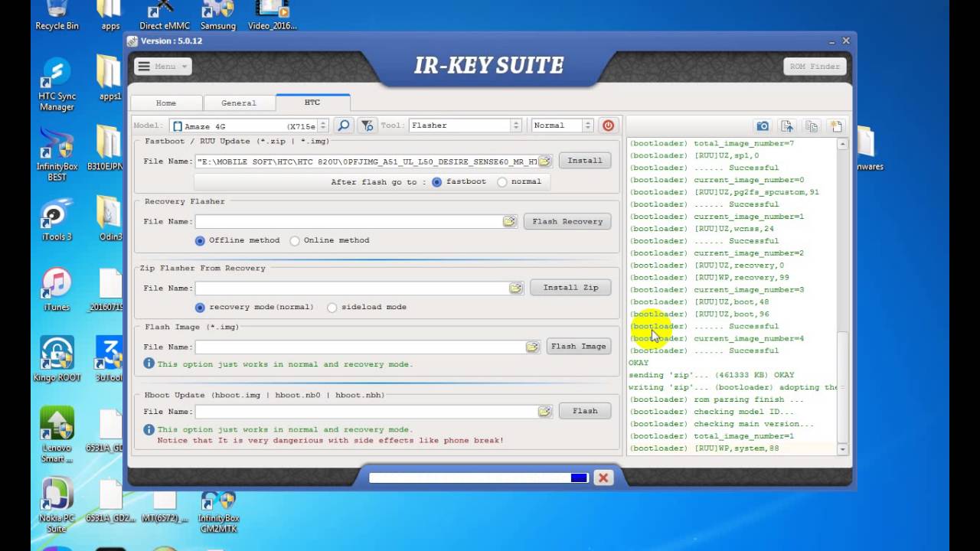Open the Normal mode dropdown
This screenshot has height=551, width=980.
(562, 126)
